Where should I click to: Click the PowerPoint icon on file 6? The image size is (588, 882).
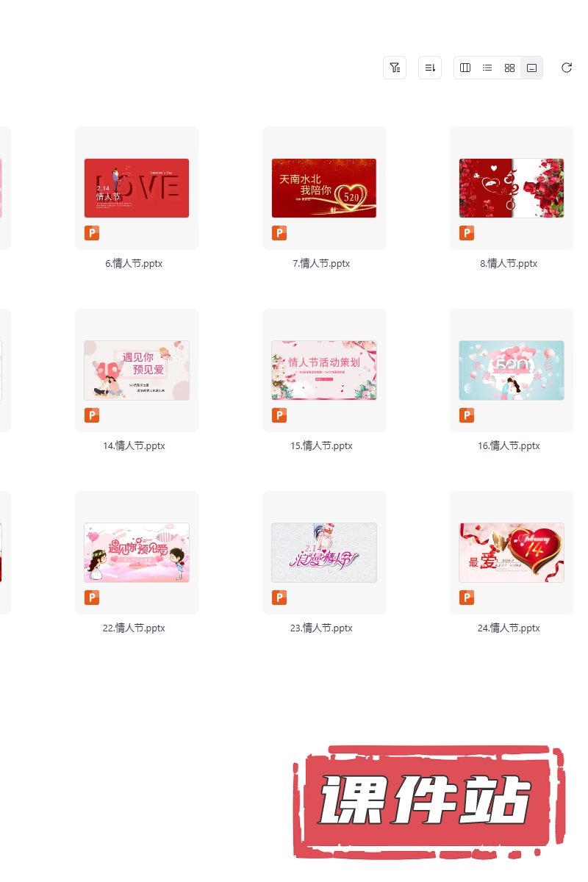coord(92,234)
